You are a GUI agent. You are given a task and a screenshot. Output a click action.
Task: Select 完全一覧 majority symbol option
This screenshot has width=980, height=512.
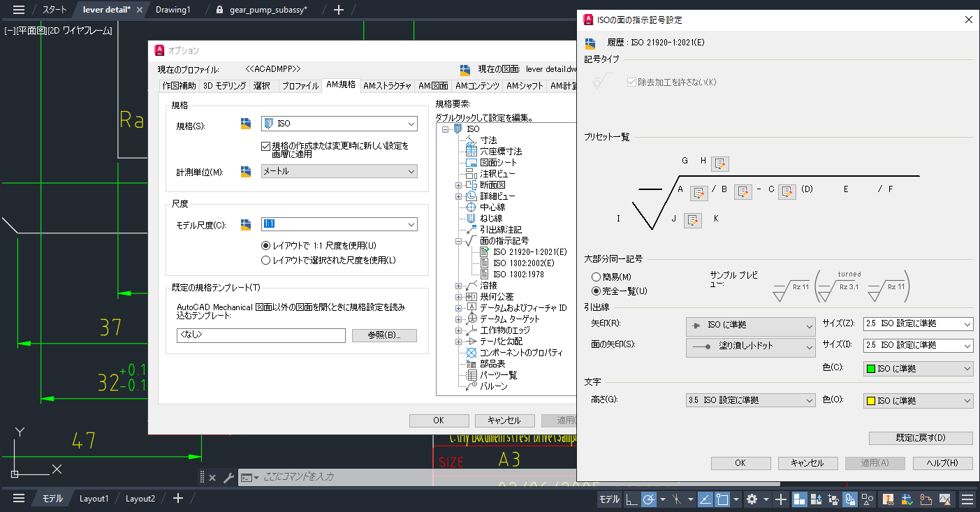point(597,291)
